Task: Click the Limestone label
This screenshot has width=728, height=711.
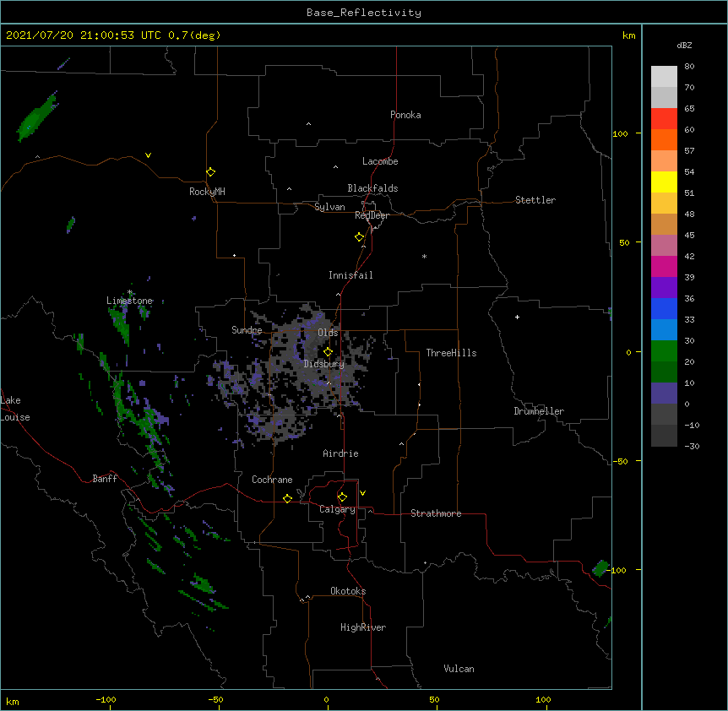Action: tap(129, 301)
